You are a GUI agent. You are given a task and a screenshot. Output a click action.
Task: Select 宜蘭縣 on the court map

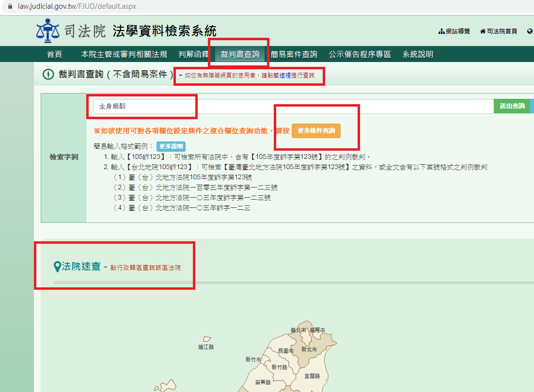tap(312, 376)
